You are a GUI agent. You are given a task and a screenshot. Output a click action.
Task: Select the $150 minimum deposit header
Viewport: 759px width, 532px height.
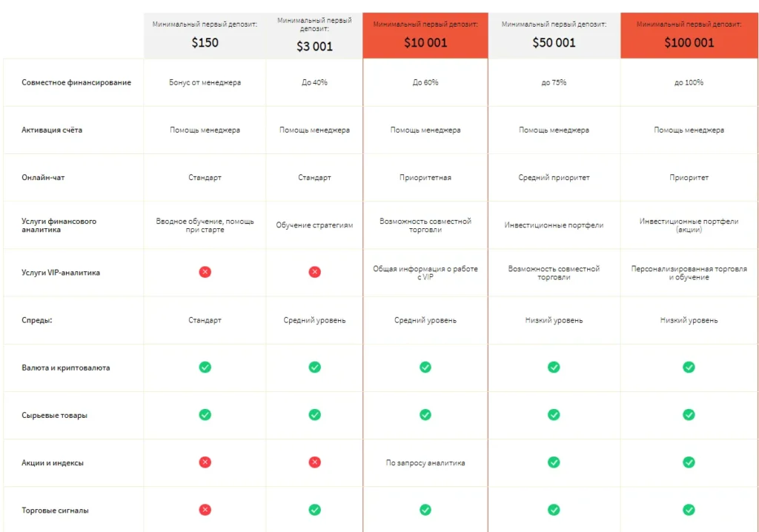[205, 36]
